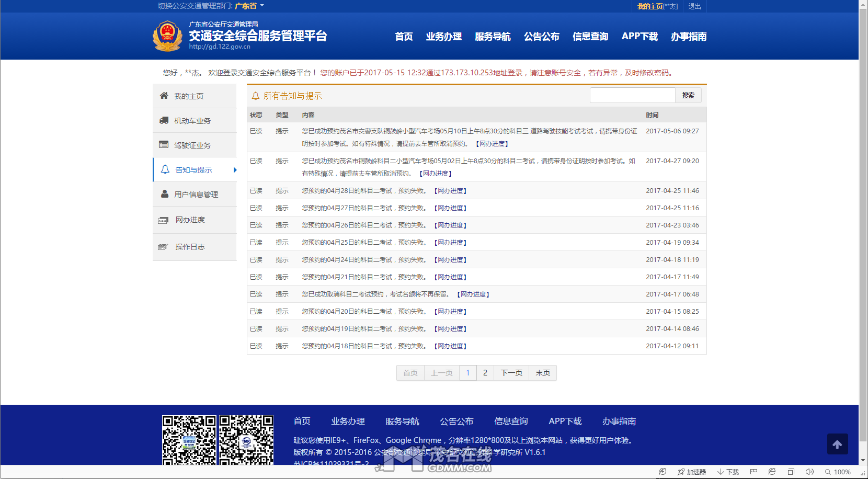Click the 时间 column header

coord(652,115)
